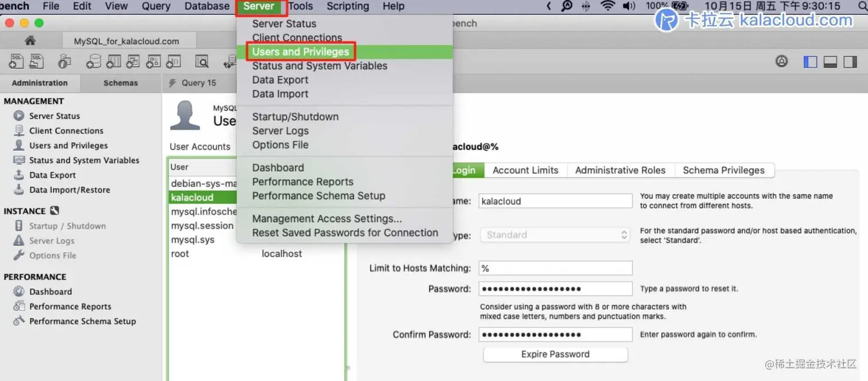Open the Edit menu
This screenshot has width=868, height=381.
coord(82,6)
